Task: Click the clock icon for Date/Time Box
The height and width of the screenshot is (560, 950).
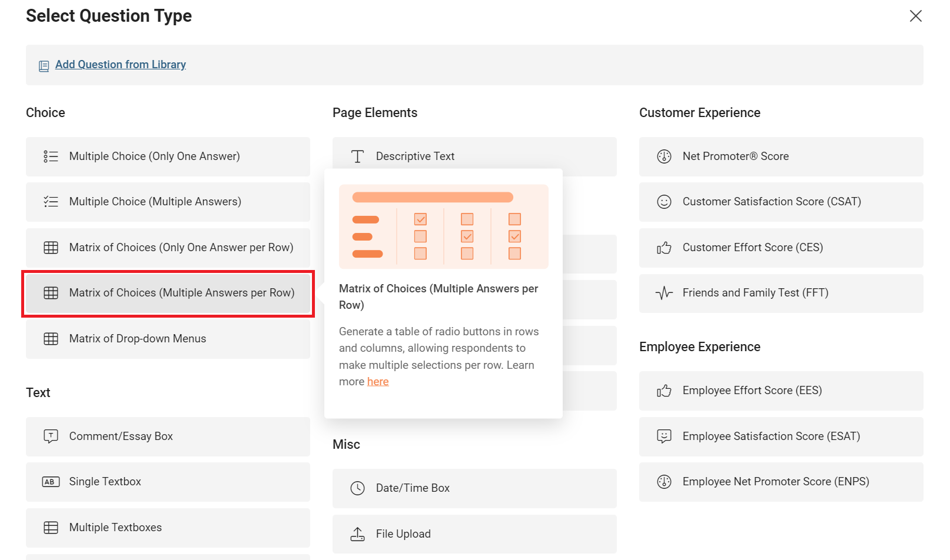Action: 358,488
